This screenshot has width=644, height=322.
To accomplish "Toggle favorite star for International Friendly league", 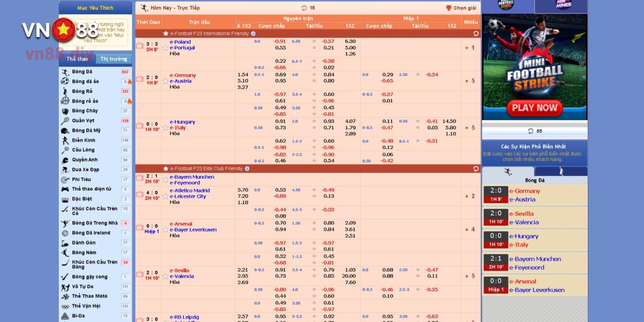I will (x=166, y=34).
